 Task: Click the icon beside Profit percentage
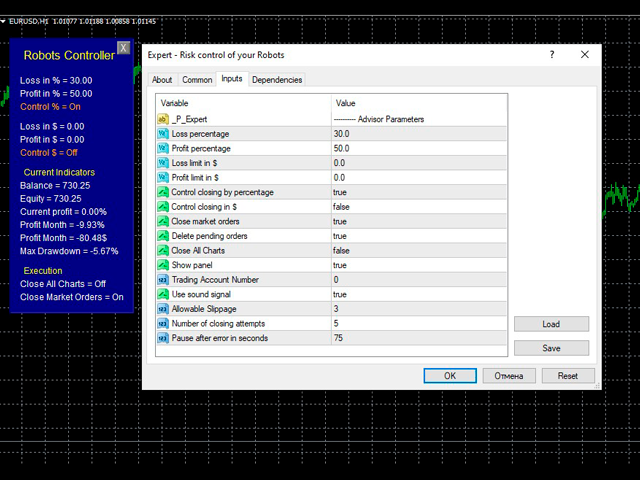pyautogui.click(x=163, y=149)
